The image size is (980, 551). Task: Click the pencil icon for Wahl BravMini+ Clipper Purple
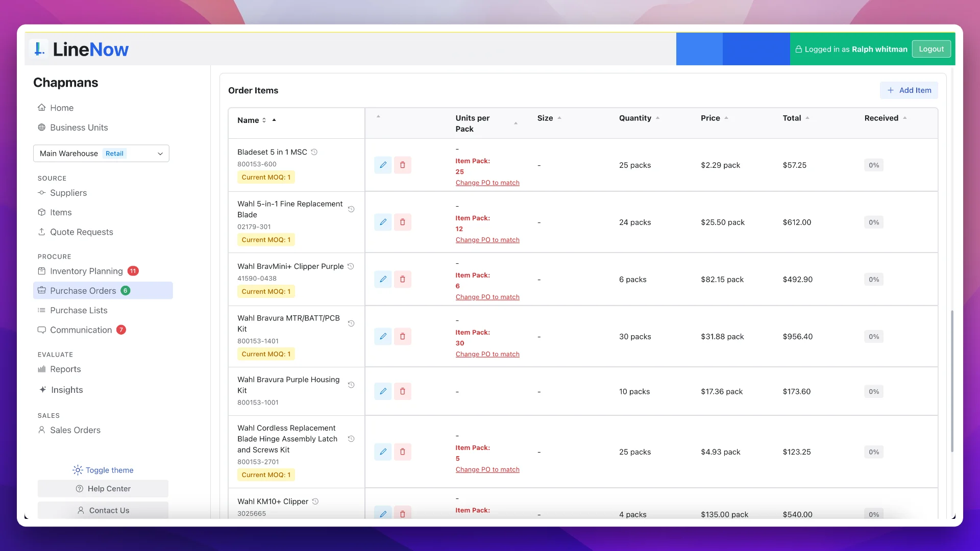pos(383,279)
